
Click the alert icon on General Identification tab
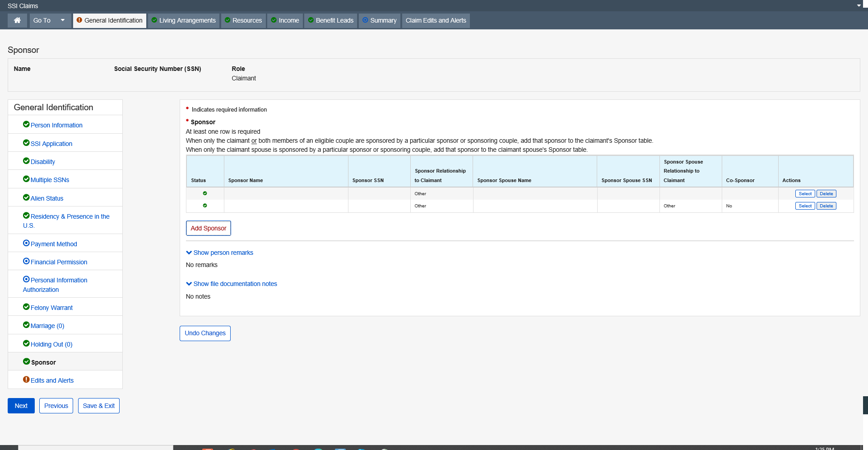[79, 20]
